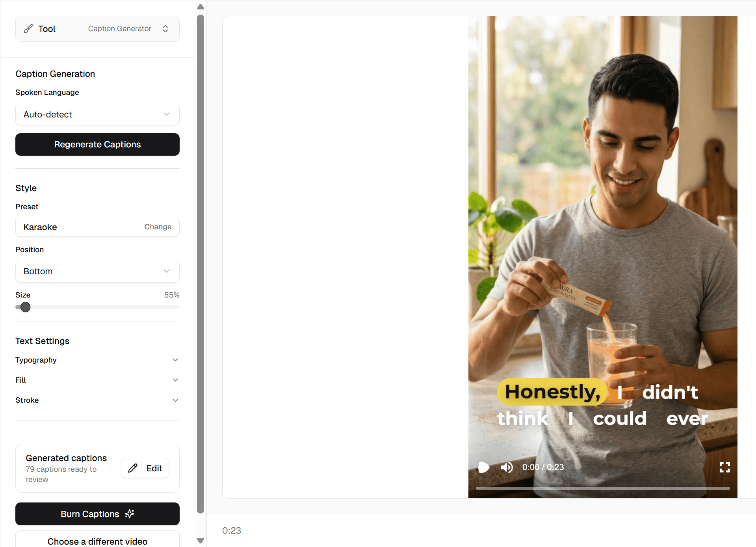Open the Position Bottom dropdown
756x547 pixels.
pos(97,271)
